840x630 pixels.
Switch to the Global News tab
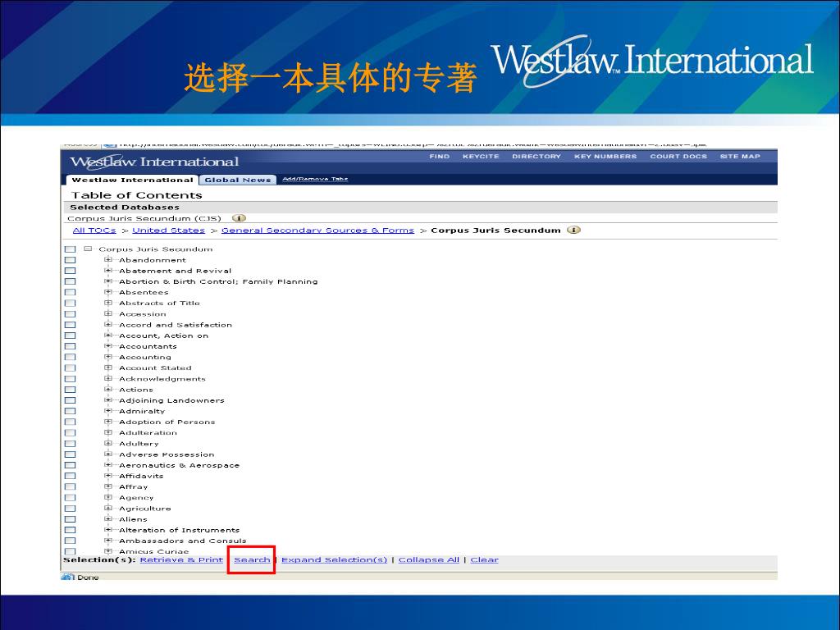pos(237,180)
